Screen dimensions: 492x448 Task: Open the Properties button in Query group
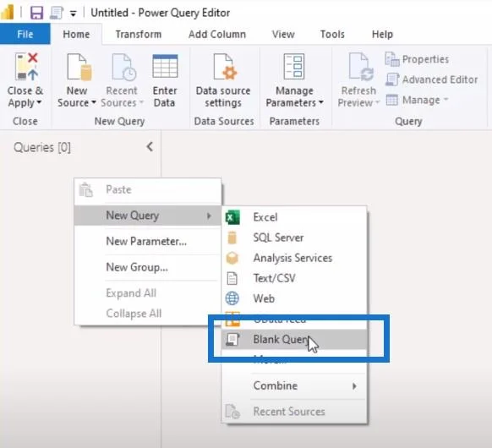click(417, 59)
